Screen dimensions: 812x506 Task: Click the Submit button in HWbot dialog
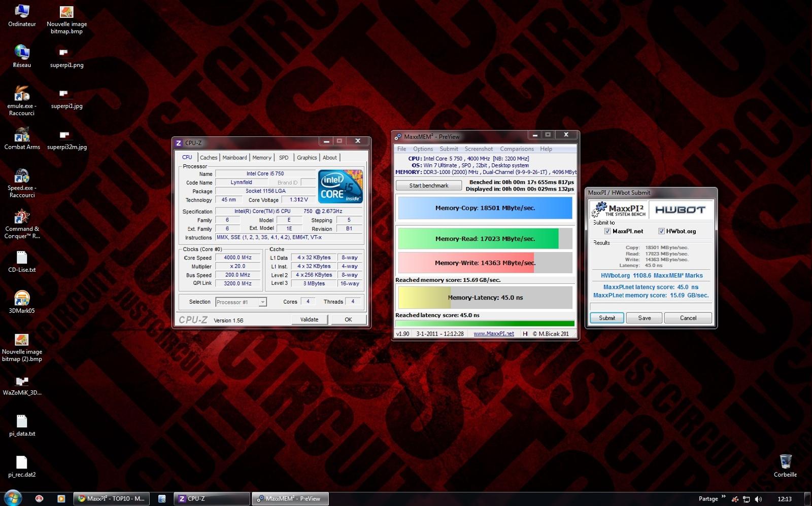coord(607,318)
